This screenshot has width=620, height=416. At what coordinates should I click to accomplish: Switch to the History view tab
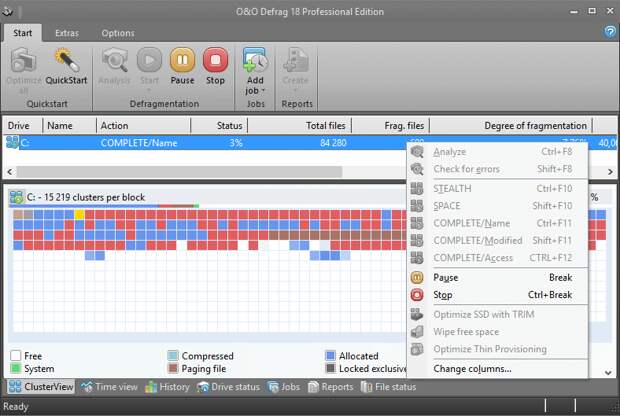[x=167, y=387]
